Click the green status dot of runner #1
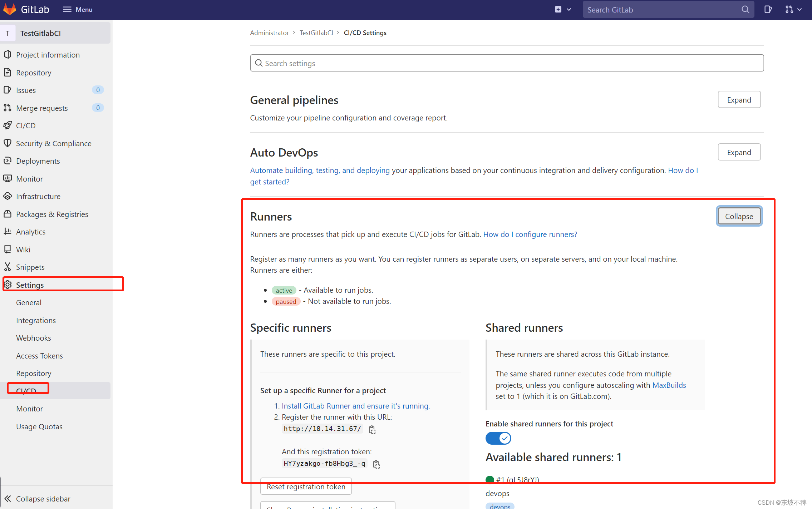The height and width of the screenshot is (509, 812). (490, 480)
